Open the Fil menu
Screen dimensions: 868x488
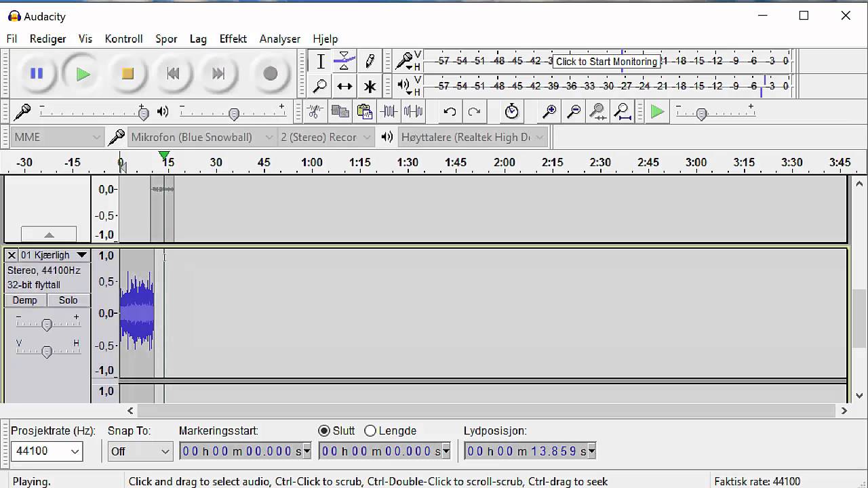tap(12, 39)
